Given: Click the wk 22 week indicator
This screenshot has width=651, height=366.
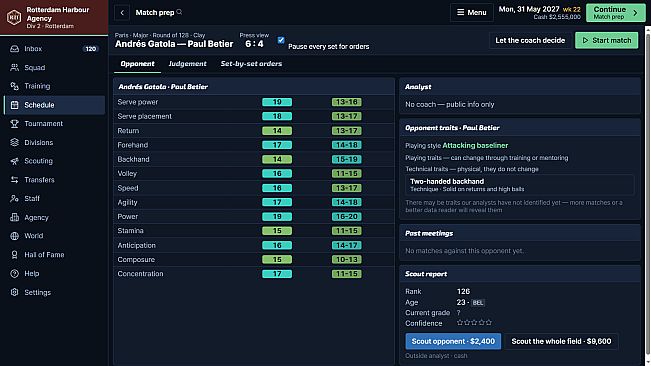Looking at the screenshot, I should click(572, 9).
